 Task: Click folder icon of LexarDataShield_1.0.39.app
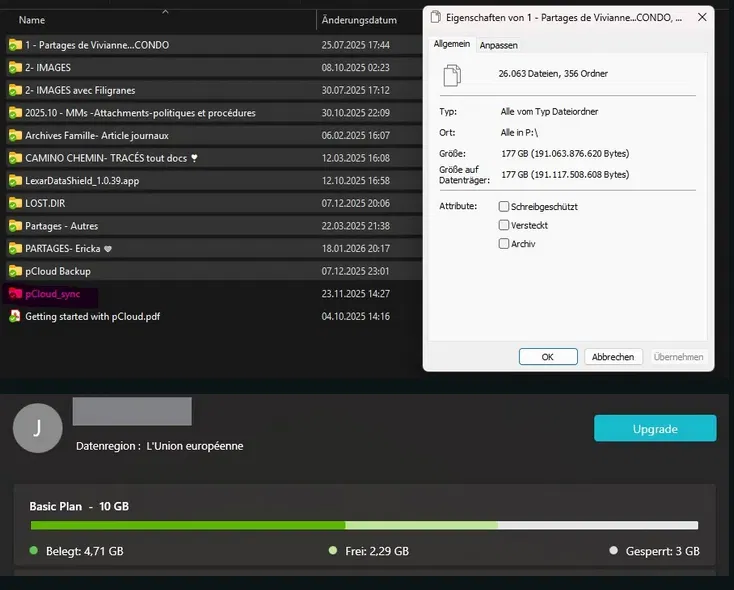coord(15,180)
